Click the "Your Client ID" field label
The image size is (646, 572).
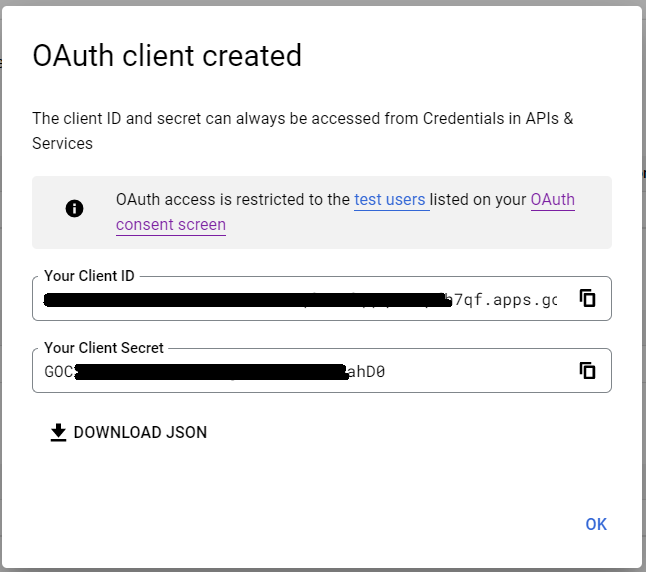click(89, 276)
